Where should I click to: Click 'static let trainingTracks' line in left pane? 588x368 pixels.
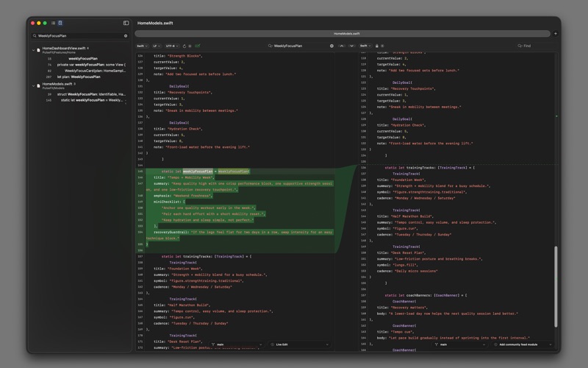click(207, 256)
